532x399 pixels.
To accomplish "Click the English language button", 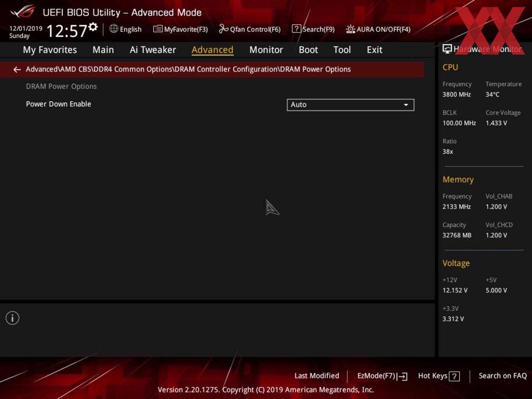I will [x=131, y=29].
